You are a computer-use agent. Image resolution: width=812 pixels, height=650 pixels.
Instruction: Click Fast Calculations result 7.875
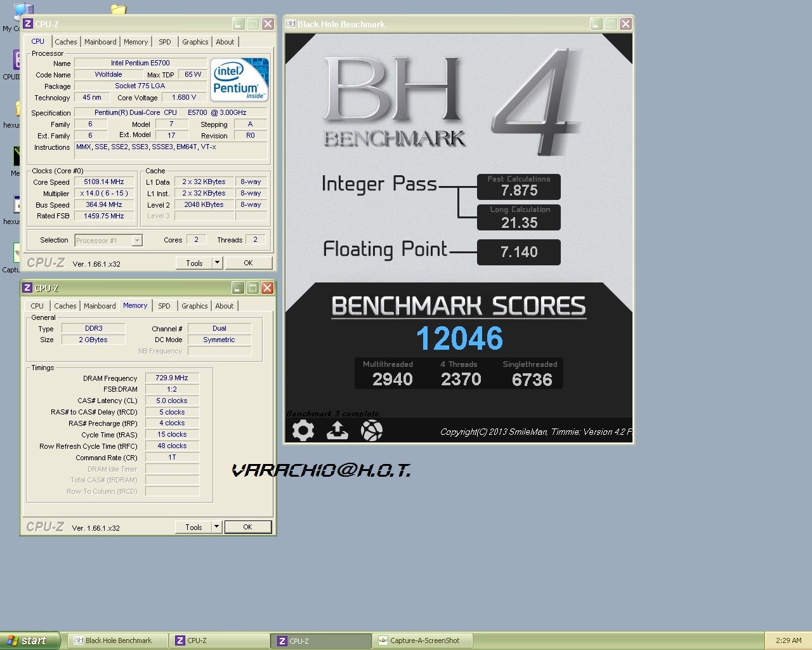pyautogui.click(x=519, y=190)
